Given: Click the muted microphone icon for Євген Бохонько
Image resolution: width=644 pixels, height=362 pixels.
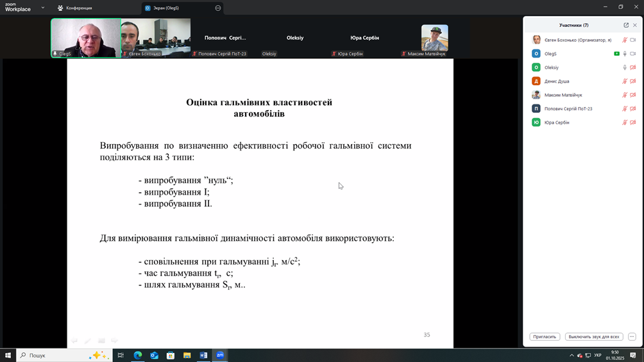Looking at the screenshot, I should [625, 40].
